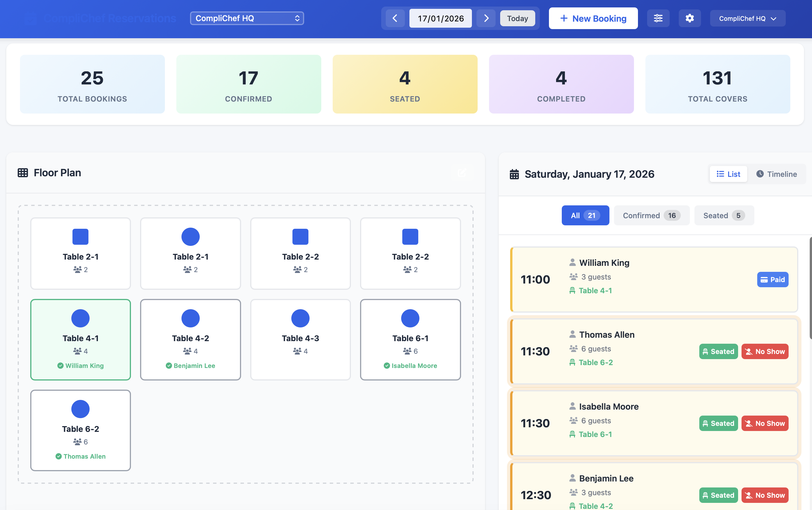The width and height of the screenshot is (812, 510).
Task: Go to next day with right chevron
Action: [486, 18]
